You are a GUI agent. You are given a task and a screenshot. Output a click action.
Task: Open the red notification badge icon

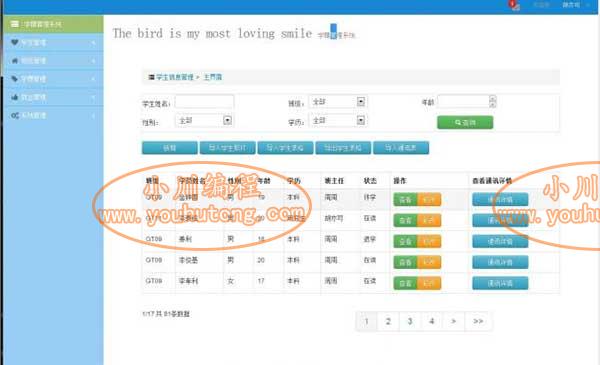pos(514,5)
